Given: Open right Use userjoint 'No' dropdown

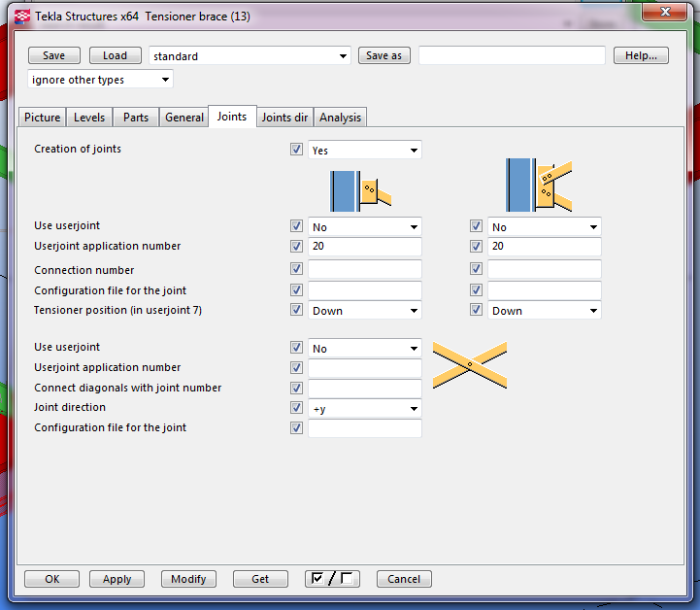Looking at the screenshot, I should [545, 227].
